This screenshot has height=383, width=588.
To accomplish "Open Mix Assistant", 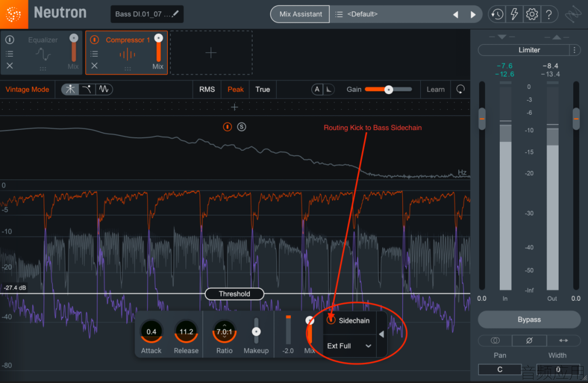I will pos(301,14).
